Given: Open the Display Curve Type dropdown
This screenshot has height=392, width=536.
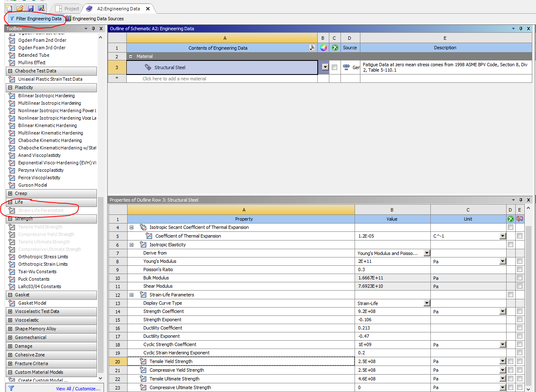Looking at the screenshot, I should pos(427,303).
